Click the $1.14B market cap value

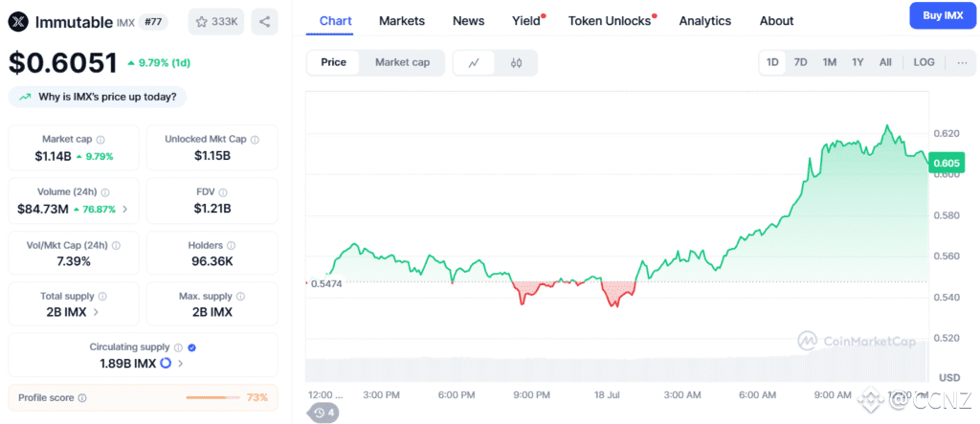tap(54, 156)
